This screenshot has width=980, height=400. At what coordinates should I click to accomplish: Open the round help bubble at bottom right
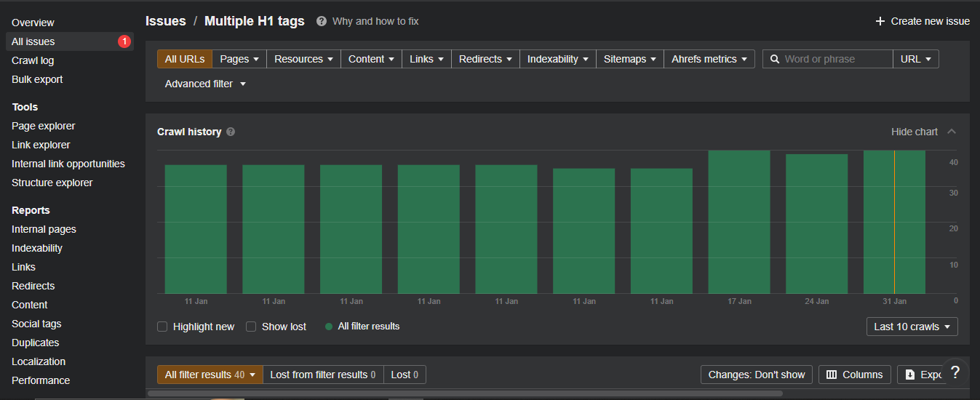click(x=955, y=372)
